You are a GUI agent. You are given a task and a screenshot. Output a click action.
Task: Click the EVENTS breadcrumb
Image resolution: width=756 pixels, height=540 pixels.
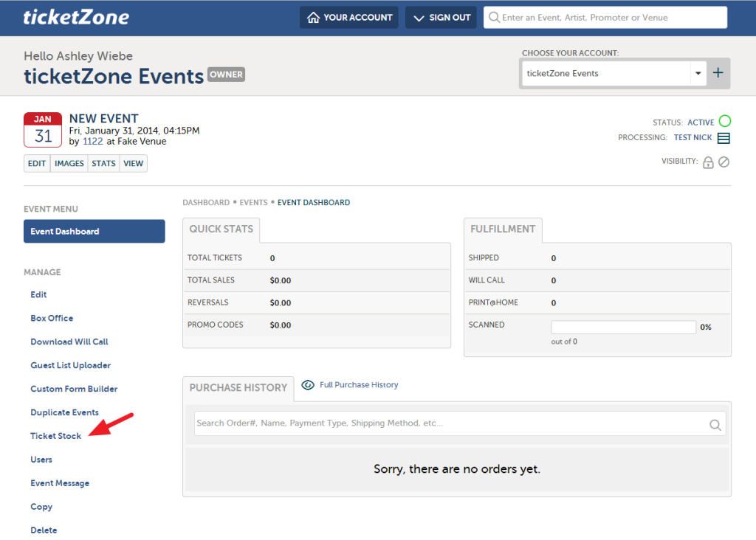253,202
